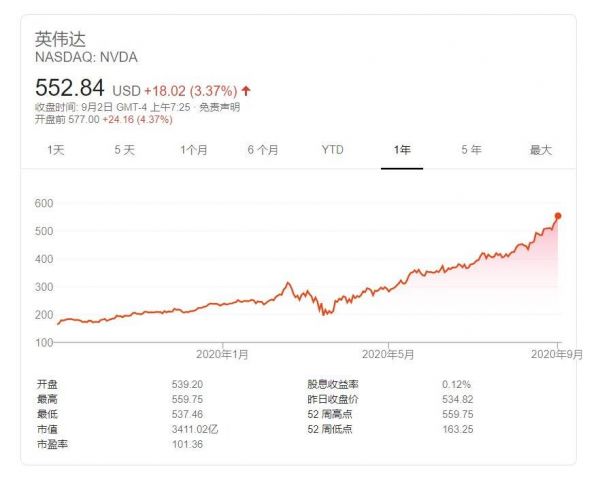The image size is (600, 479).
Task: Switch to the 1天 time range tab
Action: coord(56,150)
